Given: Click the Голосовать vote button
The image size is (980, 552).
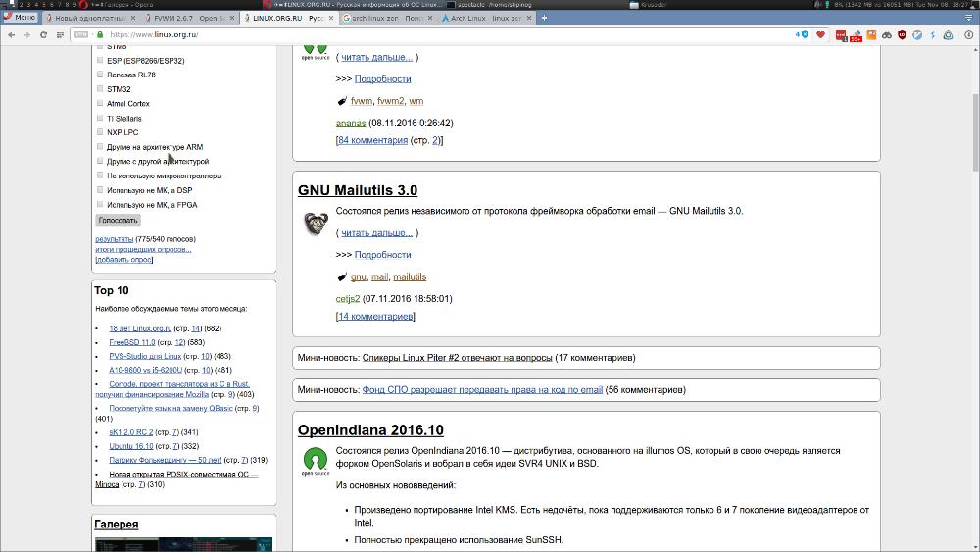Looking at the screenshot, I should (x=119, y=220).
